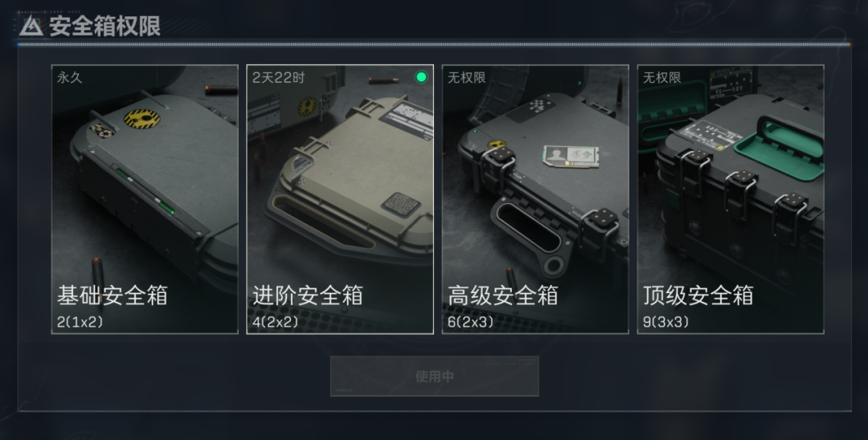
Task: Select the 进阶安全箱 card title
Action: pos(308,295)
